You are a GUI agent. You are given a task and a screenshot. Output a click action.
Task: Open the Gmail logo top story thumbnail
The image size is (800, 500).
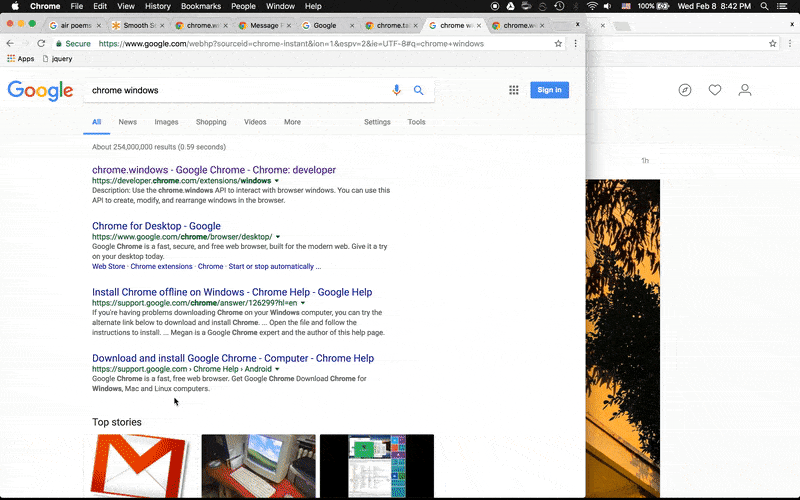click(x=140, y=466)
